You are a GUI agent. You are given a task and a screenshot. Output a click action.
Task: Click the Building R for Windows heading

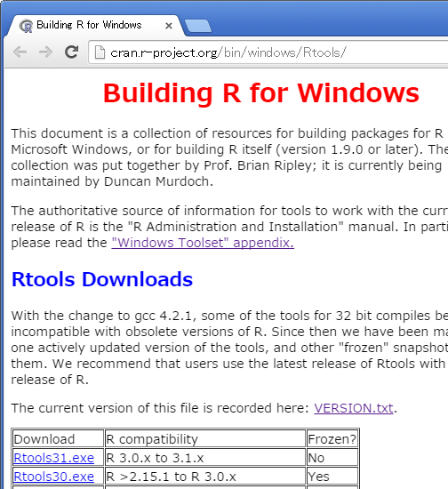click(x=261, y=93)
